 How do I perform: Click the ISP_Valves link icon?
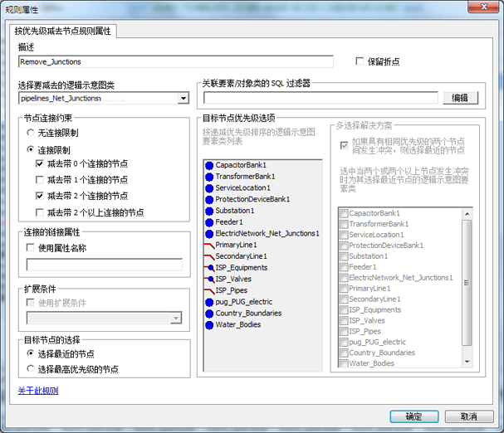[208, 280]
